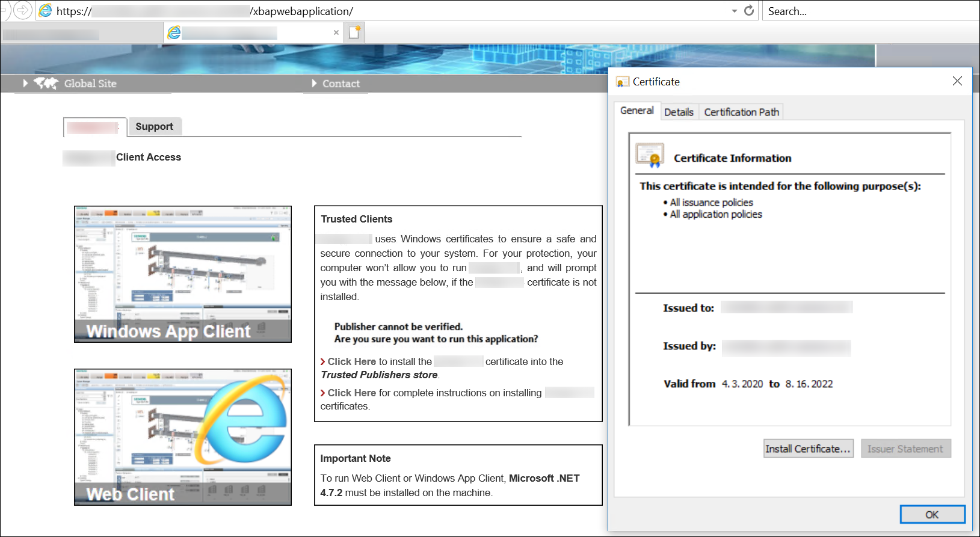Click the browser forward arrow button
The width and height of the screenshot is (980, 537).
(x=22, y=10)
